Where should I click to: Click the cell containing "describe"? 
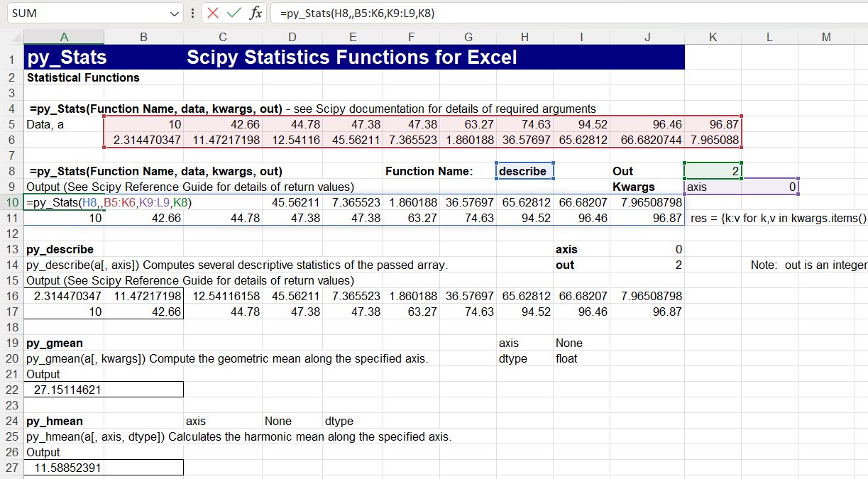pyautogui.click(x=524, y=171)
